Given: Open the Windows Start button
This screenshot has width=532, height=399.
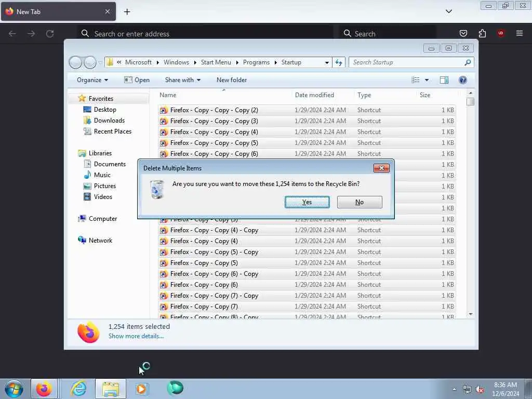Looking at the screenshot, I should pyautogui.click(x=14, y=389).
